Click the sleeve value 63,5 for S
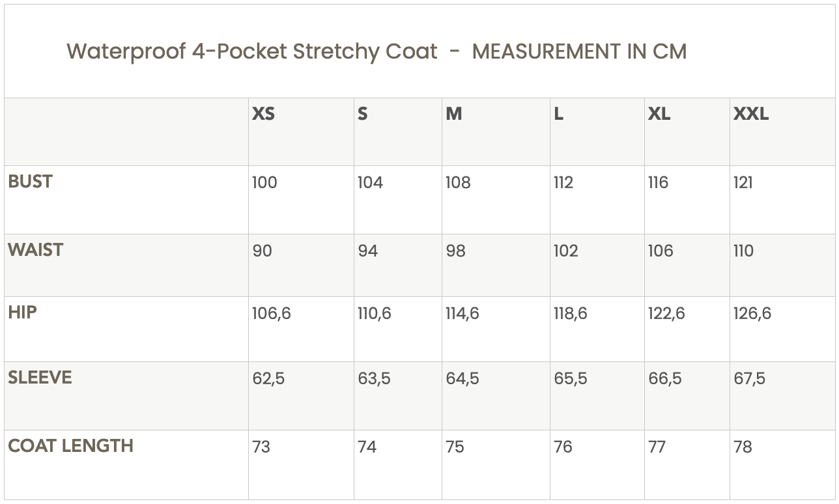The height and width of the screenshot is (504, 839). click(x=374, y=379)
